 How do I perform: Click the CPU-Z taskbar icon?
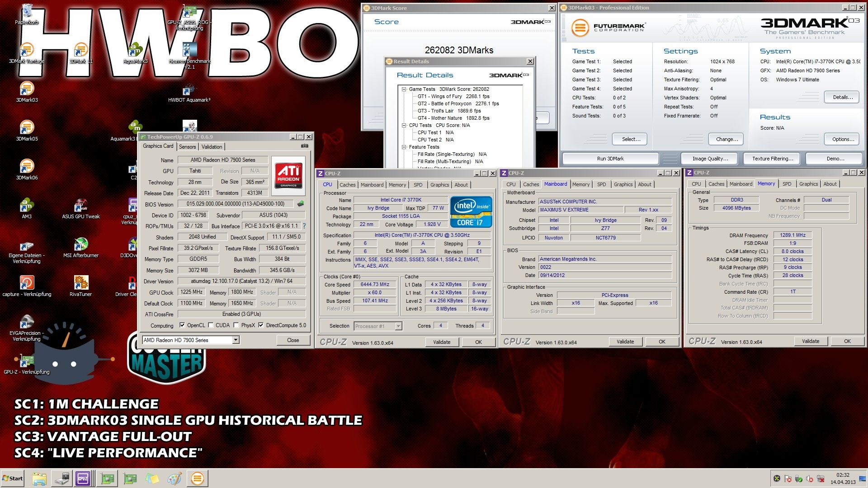pyautogui.click(x=83, y=479)
